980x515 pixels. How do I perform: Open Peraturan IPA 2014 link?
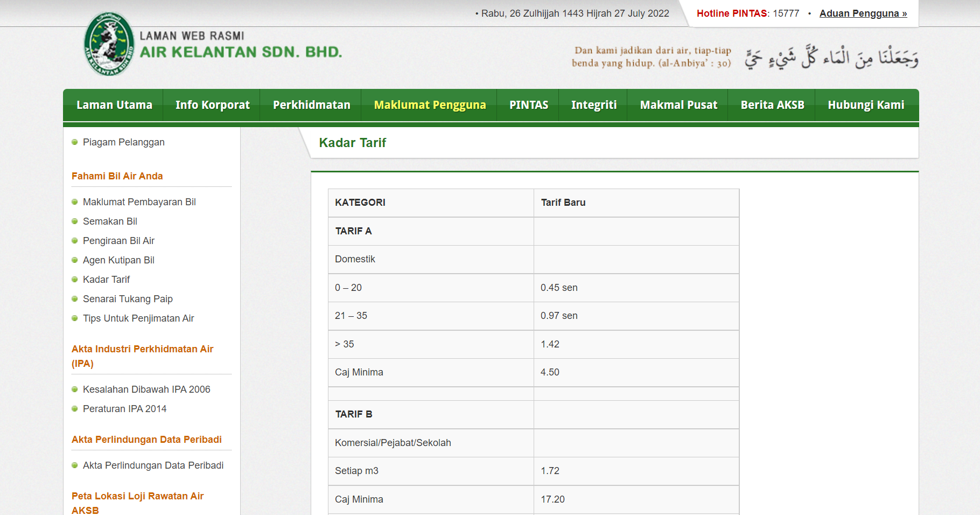(125, 409)
